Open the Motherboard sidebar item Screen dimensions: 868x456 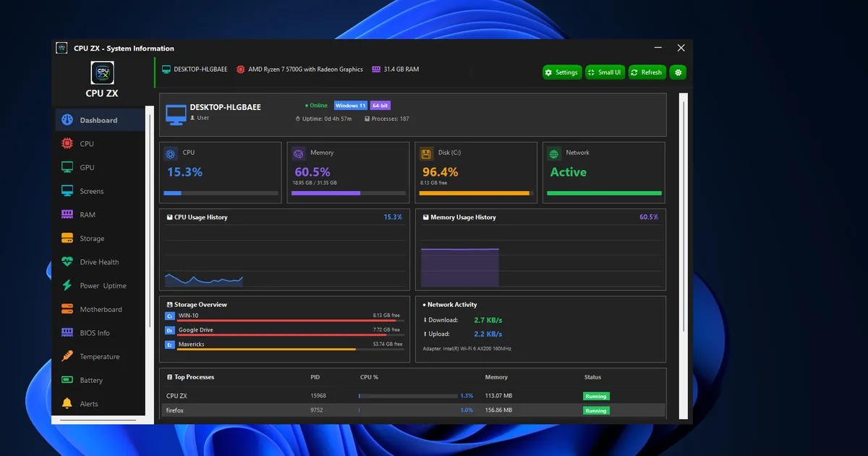101,309
